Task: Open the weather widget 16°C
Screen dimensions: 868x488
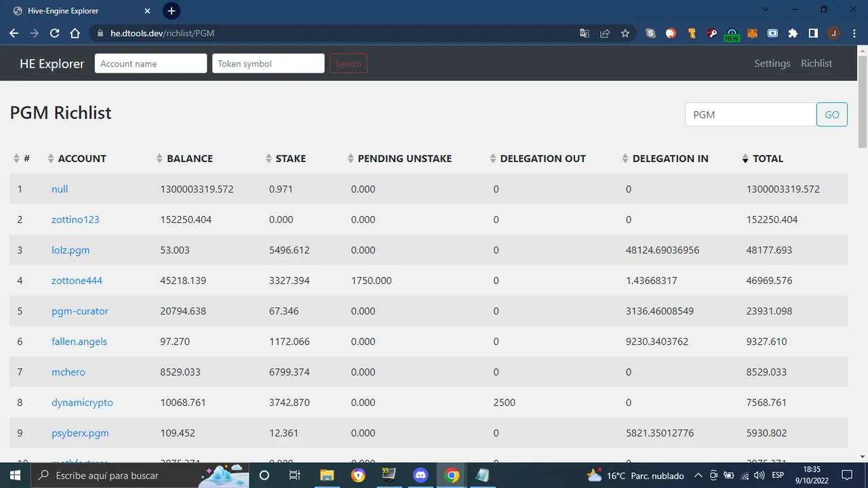Action: tap(635, 475)
